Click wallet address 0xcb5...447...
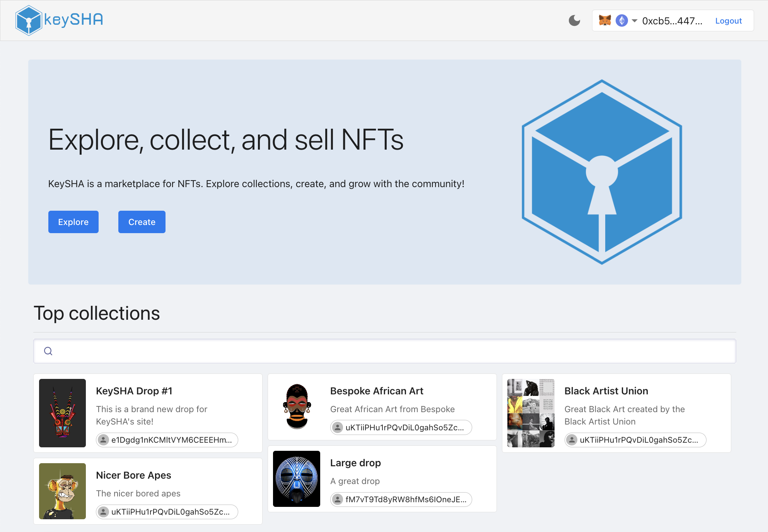Viewport: 768px width, 532px height. tap(672, 21)
